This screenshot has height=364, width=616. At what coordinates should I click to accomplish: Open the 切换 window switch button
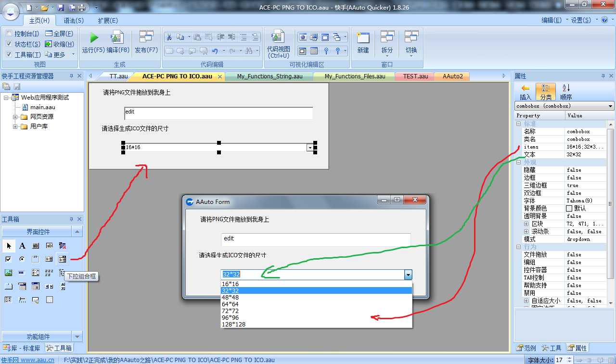point(411,44)
